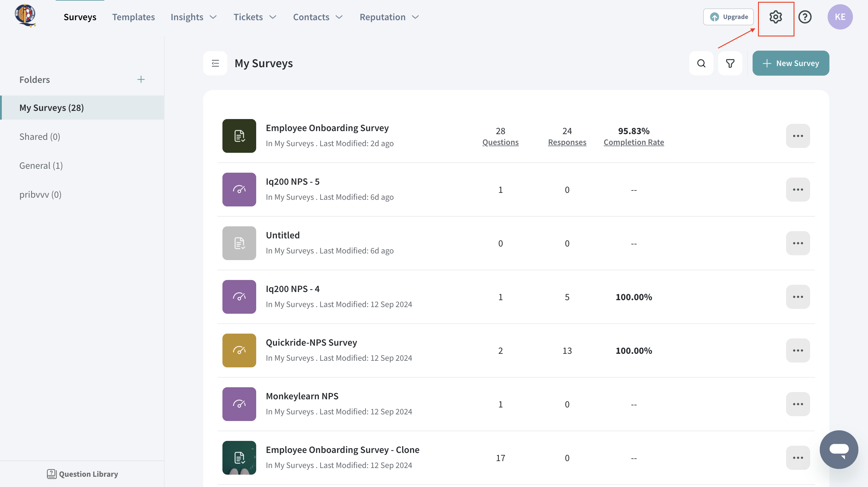The height and width of the screenshot is (487, 868).
Task: Click the filter funnel icon
Action: pos(730,63)
